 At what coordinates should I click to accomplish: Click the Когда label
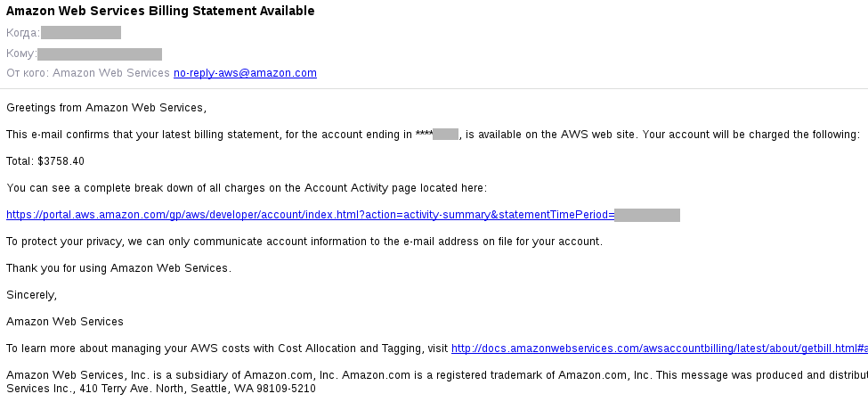coord(23,33)
